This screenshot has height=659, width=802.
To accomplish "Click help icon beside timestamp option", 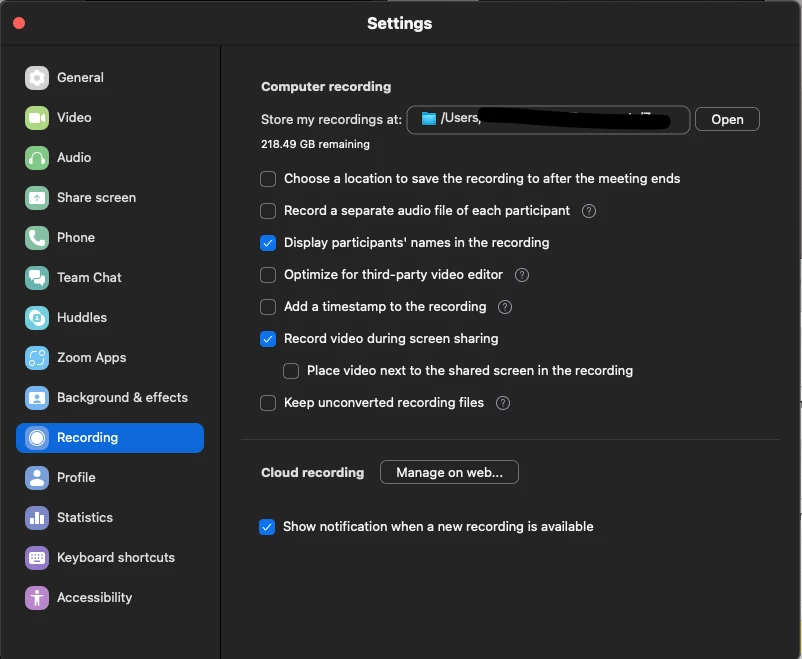I will (505, 307).
